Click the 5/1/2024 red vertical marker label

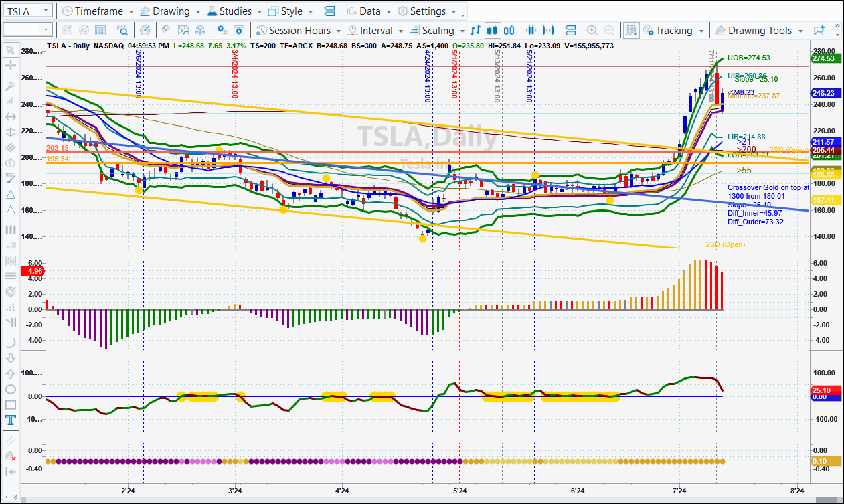click(x=454, y=74)
